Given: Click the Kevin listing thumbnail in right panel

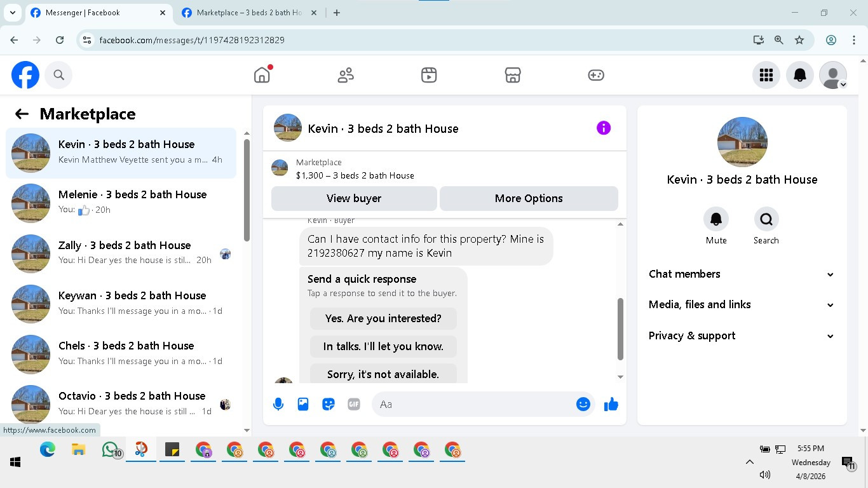Looking at the screenshot, I should [x=742, y=142].
